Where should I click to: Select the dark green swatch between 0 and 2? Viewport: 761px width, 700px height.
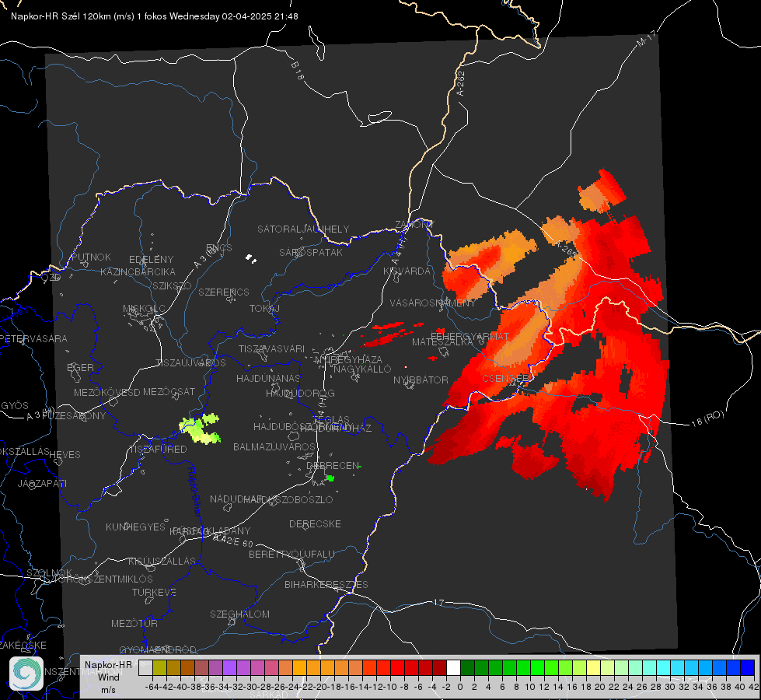(x=467, y=667)
